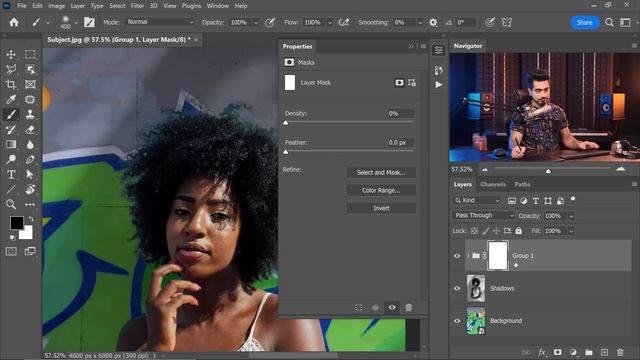This screenshot has height=360, width=640.
Task: Open the Layer menu
Action: coord(78,6)
